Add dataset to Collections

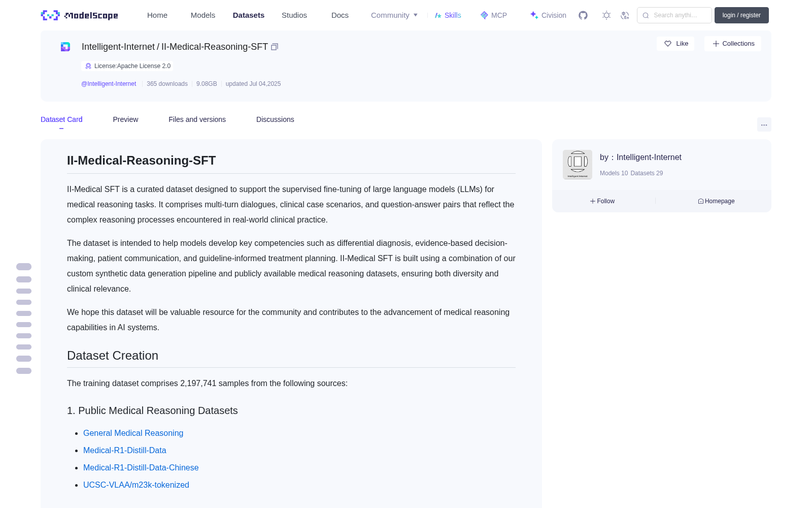(733, 44)
